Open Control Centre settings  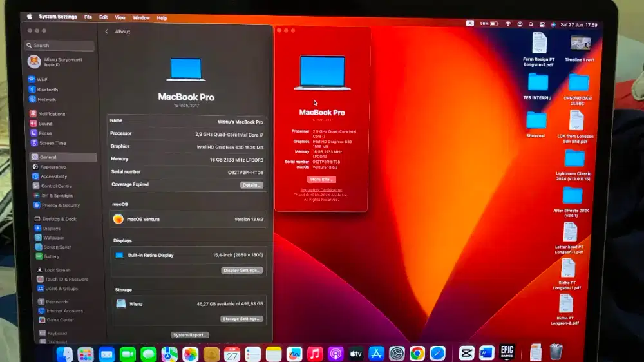click(x=53, y=187)
